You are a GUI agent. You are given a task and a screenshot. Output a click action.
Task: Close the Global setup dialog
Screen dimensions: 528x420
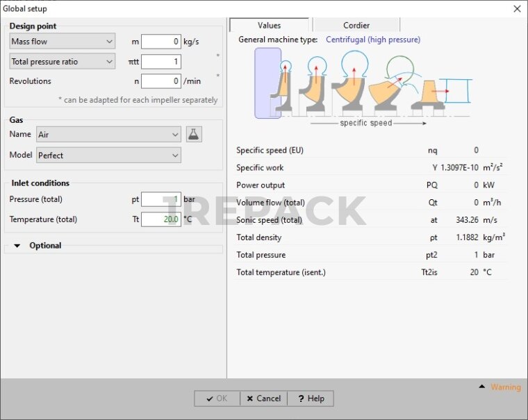click(x=516, y=8)
